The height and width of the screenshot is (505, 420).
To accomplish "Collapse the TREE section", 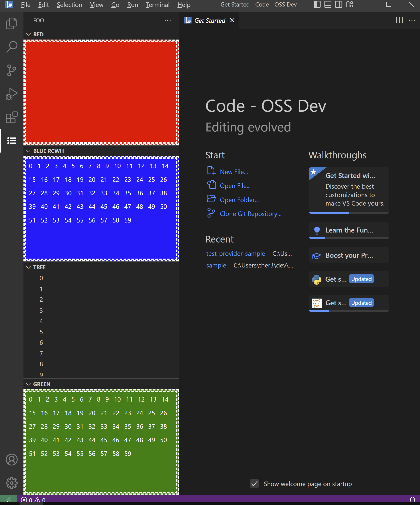I will (28, 267).
